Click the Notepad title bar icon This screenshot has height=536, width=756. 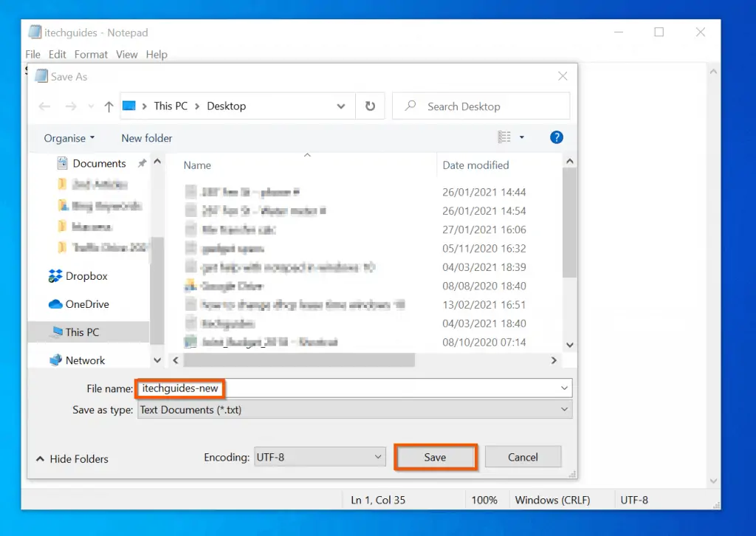(x=35, y=32)
